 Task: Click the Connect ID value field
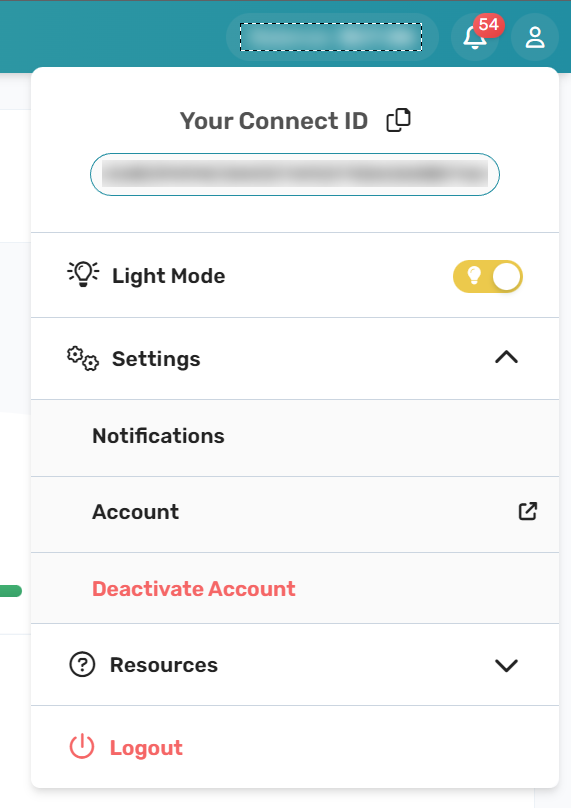coord(295,174)
